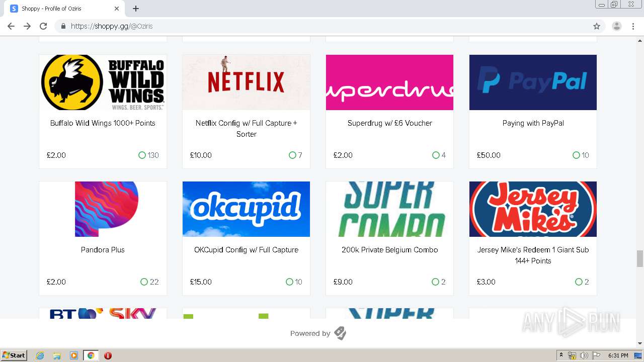Click the £50.00 price on PayPal card
The width and height of the screenshot is (644, 362).
[489, 155]
